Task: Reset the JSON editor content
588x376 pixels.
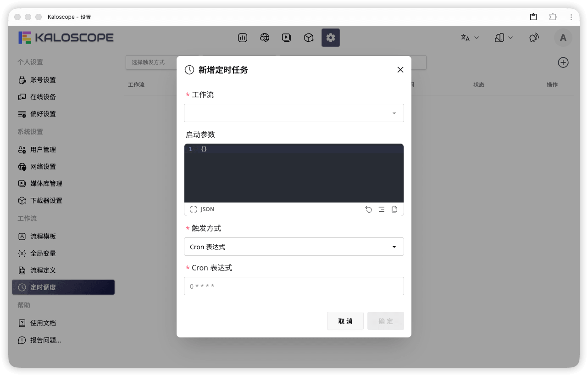Action: click(369, 209)
